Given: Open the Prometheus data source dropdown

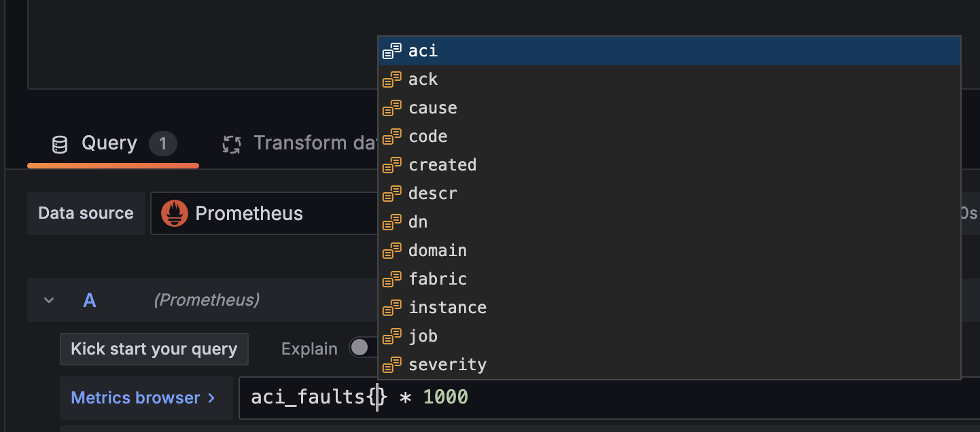Looking at the screenshot, I should [264, 213].
